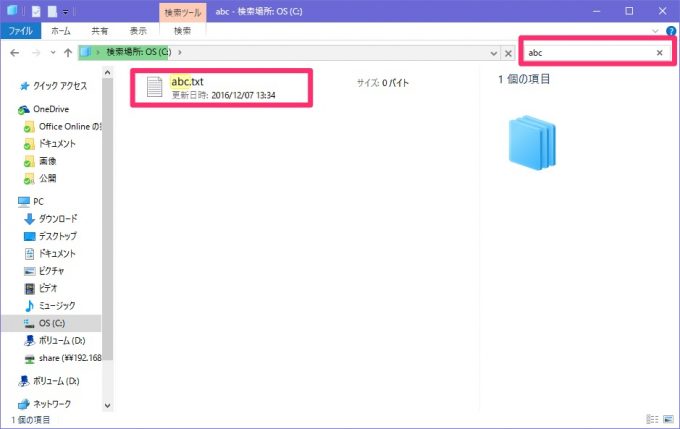Click the クイック アクセス star icon
The width and height of the screenshot is (680, 429).
click(x=24, y=86)
